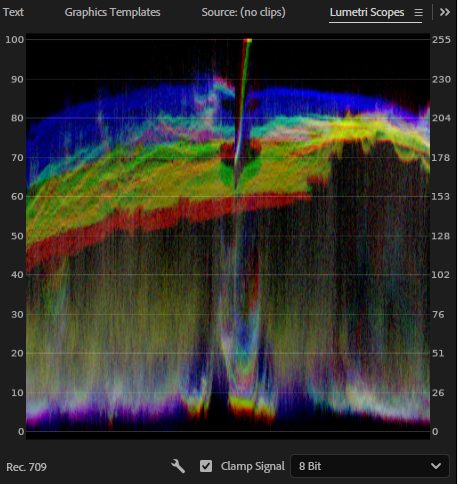This screenshot has width=458, height=484.
Task: Click the 255 value scale label
Action: [x=441, y=40]
